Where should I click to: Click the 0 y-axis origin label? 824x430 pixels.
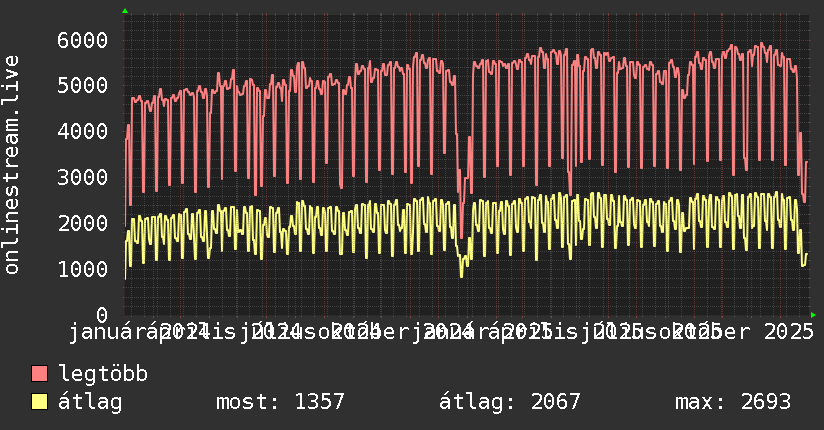tap(102, 316)
